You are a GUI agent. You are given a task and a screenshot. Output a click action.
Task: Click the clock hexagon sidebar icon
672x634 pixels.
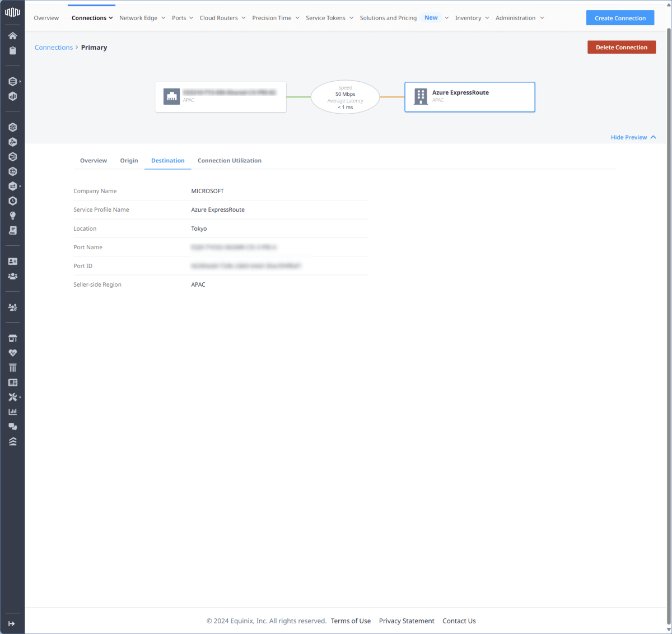point(12,201)
